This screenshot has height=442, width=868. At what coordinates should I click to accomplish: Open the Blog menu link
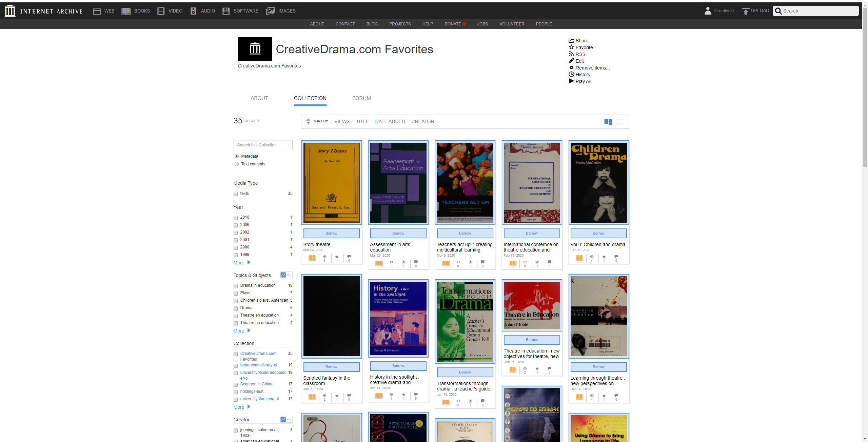pyautogui.click(x=372, y=24)
